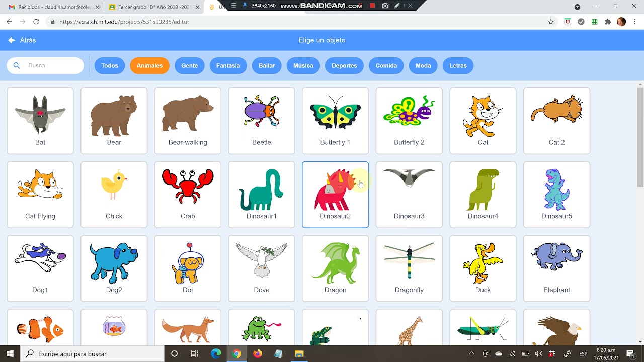Open the Música category
The height and width of the screenshot is (362, 644).
pyautogui.click(x=303, y=66)
